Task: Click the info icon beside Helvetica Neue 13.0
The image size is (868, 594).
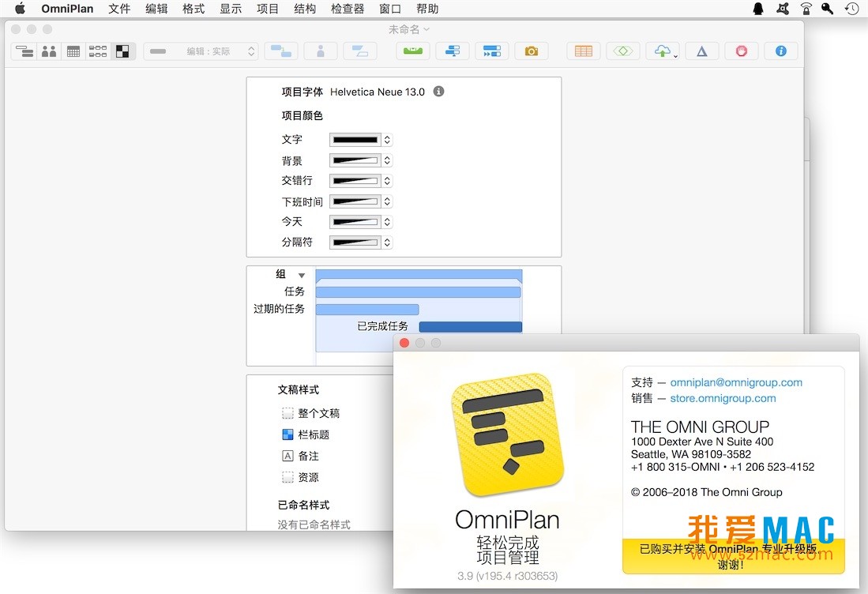Action: [x=438, y=92]
